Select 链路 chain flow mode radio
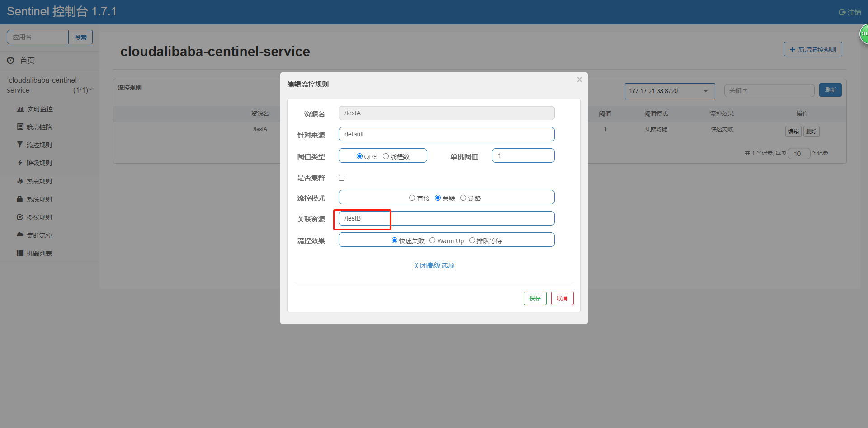868x428 pixels. coord(463,198)
